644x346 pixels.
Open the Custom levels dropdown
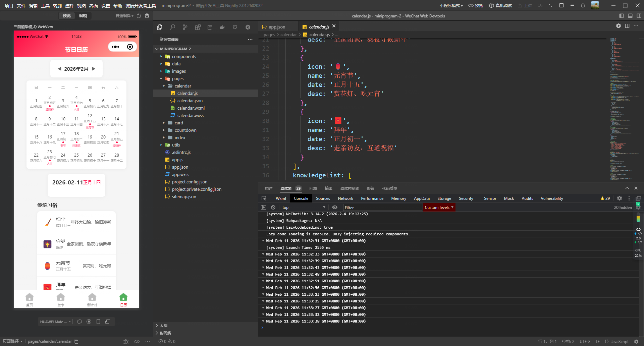pos(439,208)
